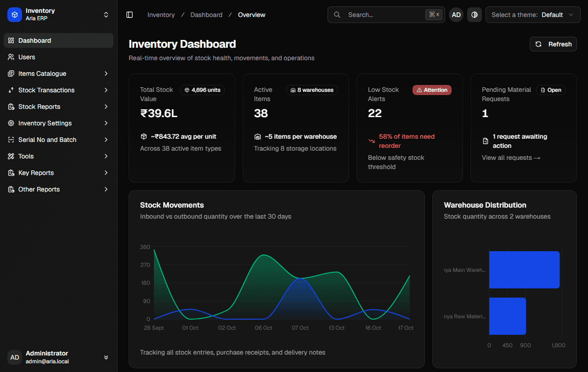Select Tools menu item

click(58, 156)
